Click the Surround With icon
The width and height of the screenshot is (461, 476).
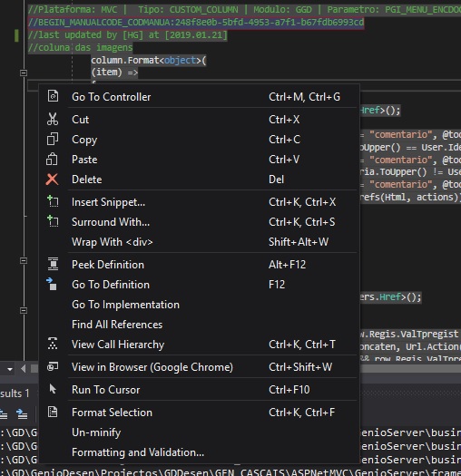53,221
